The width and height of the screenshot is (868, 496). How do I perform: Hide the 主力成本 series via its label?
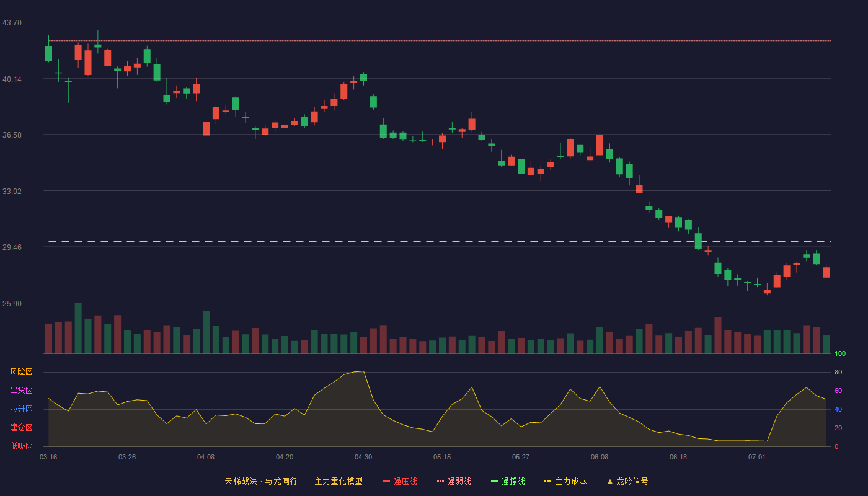(x=570, y=481)
